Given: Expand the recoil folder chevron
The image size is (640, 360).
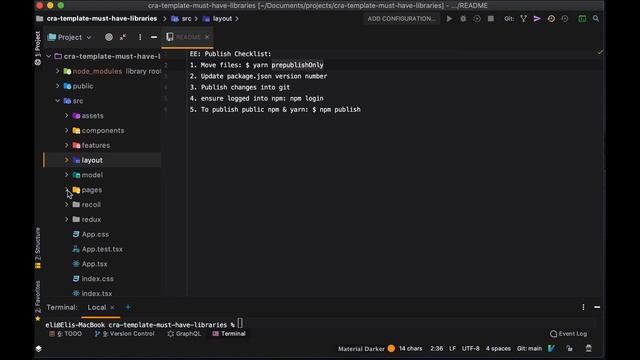Looking at the screenshot, I should (x=67, y=204).
